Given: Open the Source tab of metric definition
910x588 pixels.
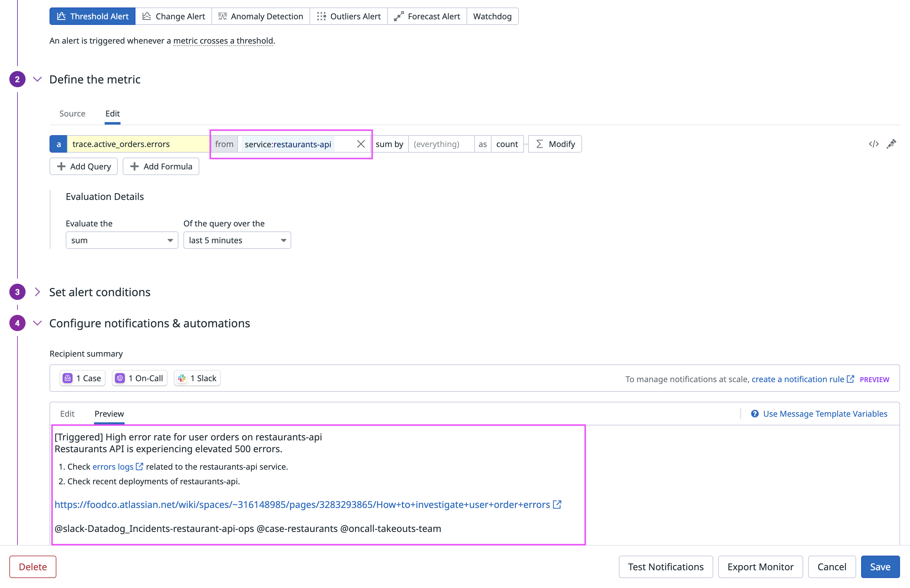Looking at the screenshot, I should point(72,113).
